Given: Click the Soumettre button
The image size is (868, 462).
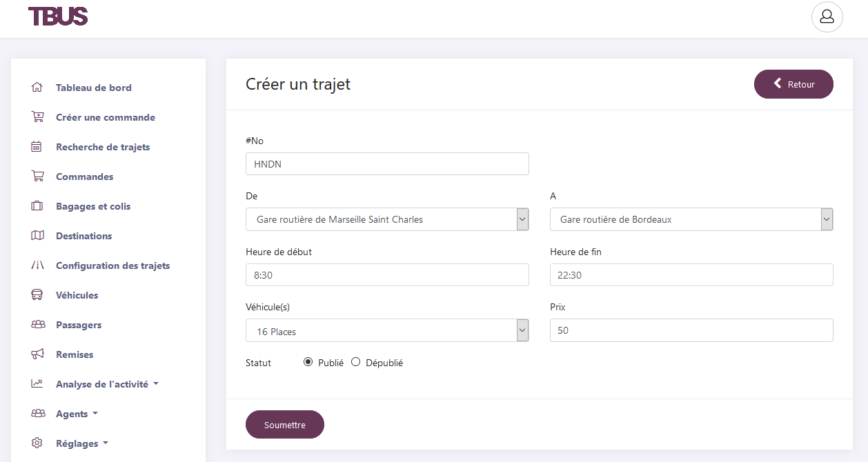Looking at the screenshot, I should pos(284,425).
